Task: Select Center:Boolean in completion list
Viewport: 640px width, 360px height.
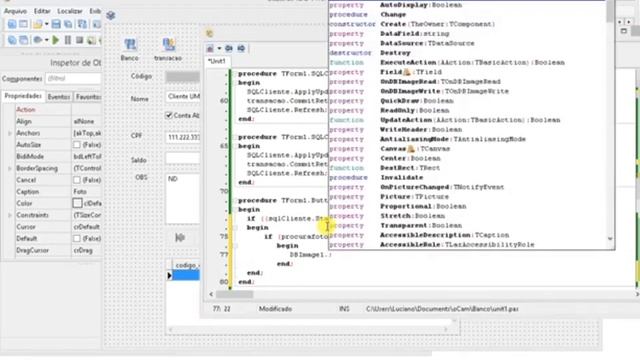Action: coord(467,158)
